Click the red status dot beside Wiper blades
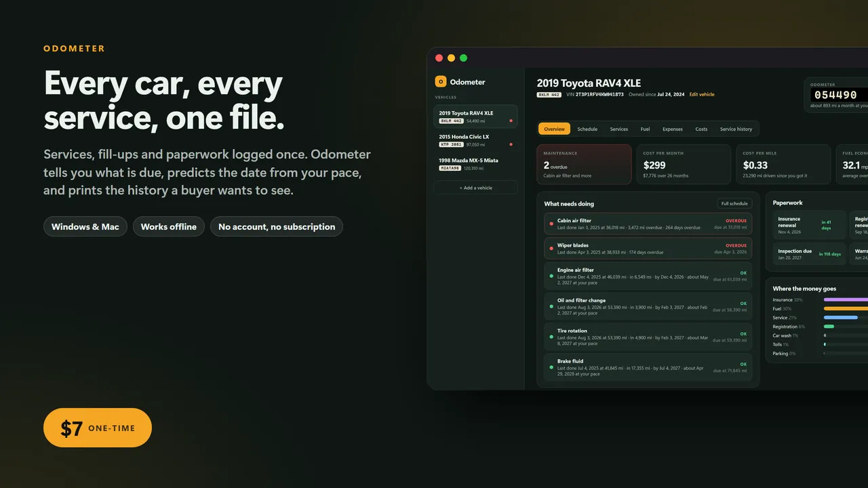The width and height of the screenshot is (868, 488). coord(551,248)
